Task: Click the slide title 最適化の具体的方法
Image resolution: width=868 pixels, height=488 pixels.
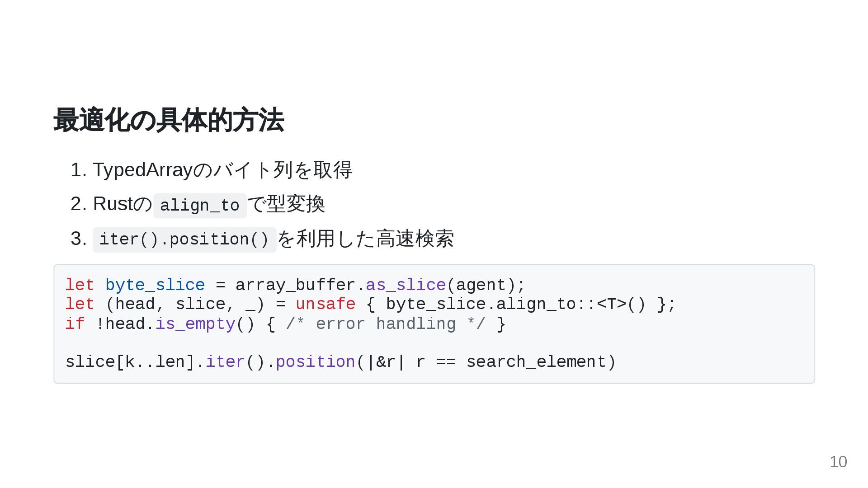Action: tap(168, 120)
